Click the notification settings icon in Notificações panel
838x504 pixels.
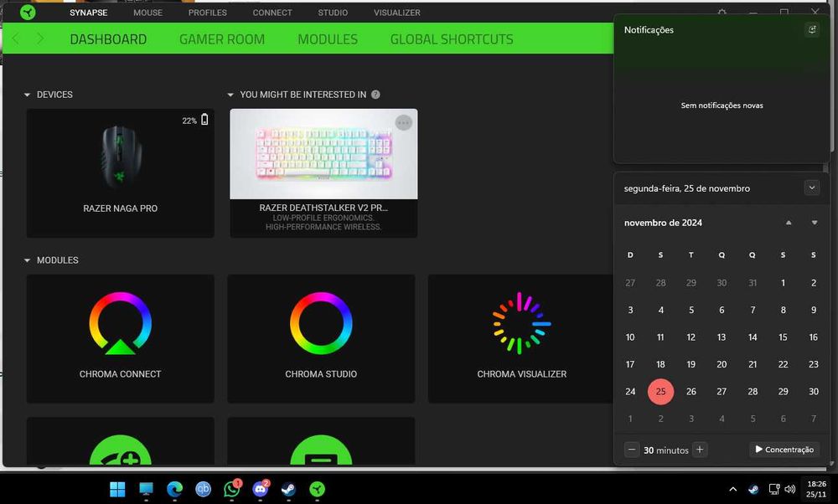812,30
